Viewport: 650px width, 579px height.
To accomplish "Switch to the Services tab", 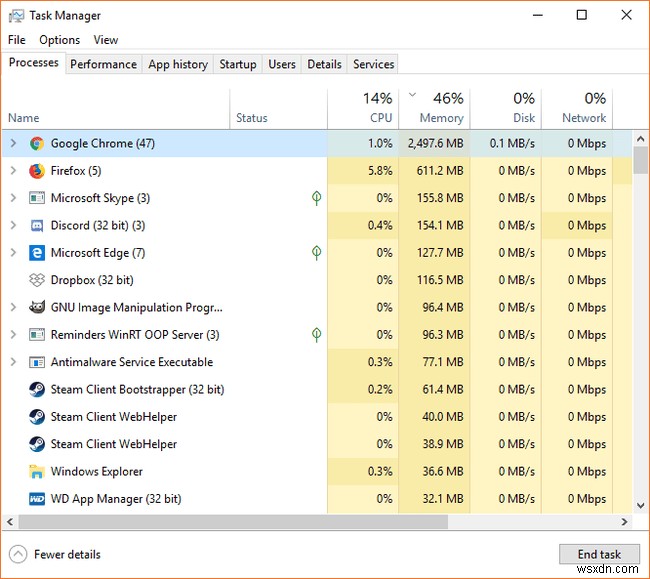I will point(374,64).
